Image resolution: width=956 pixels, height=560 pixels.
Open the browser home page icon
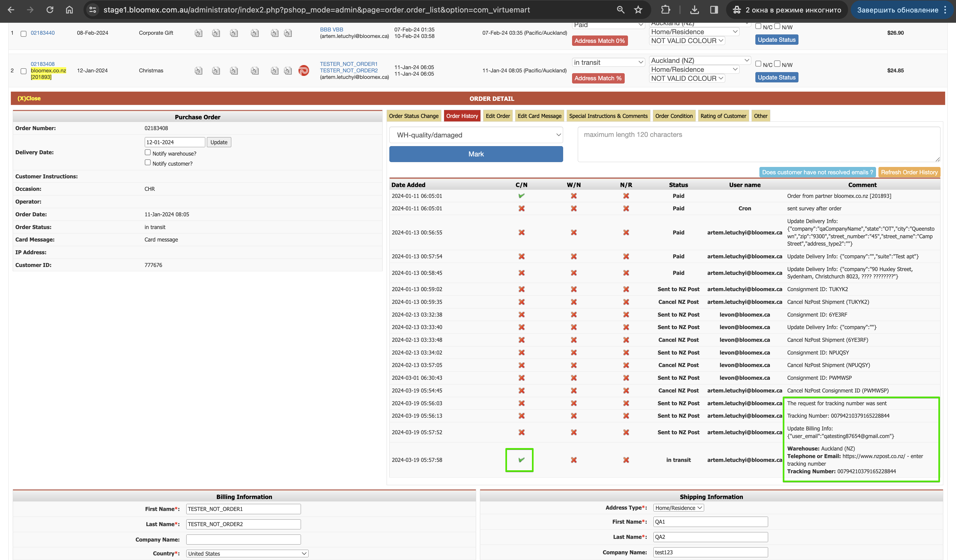pyautogui.click(x=69, y=10)
